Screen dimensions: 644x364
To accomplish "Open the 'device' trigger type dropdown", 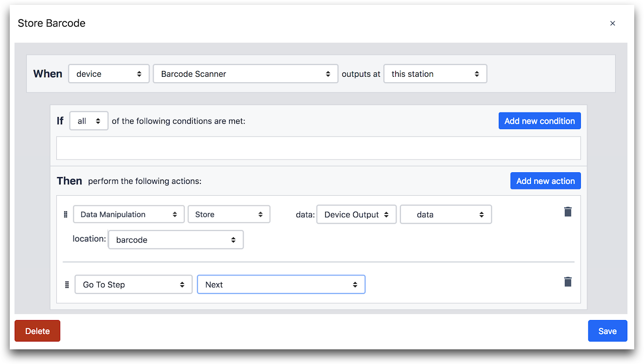I will click(109, 74).
